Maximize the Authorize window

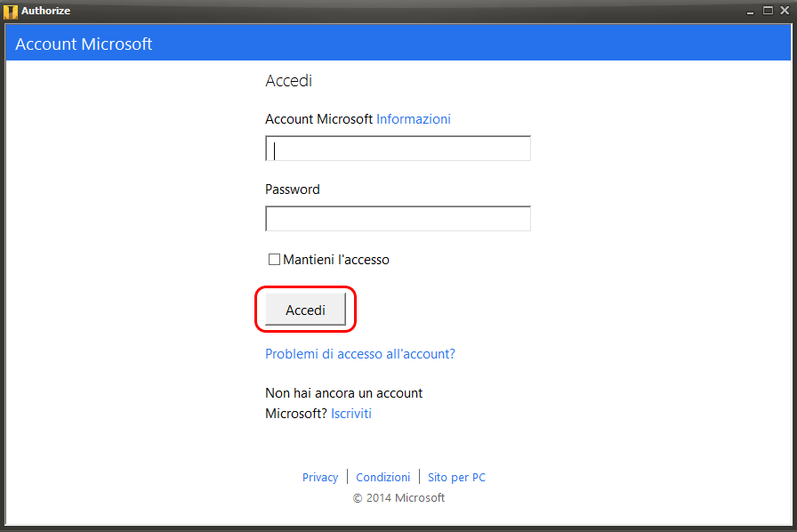[768, 11]
